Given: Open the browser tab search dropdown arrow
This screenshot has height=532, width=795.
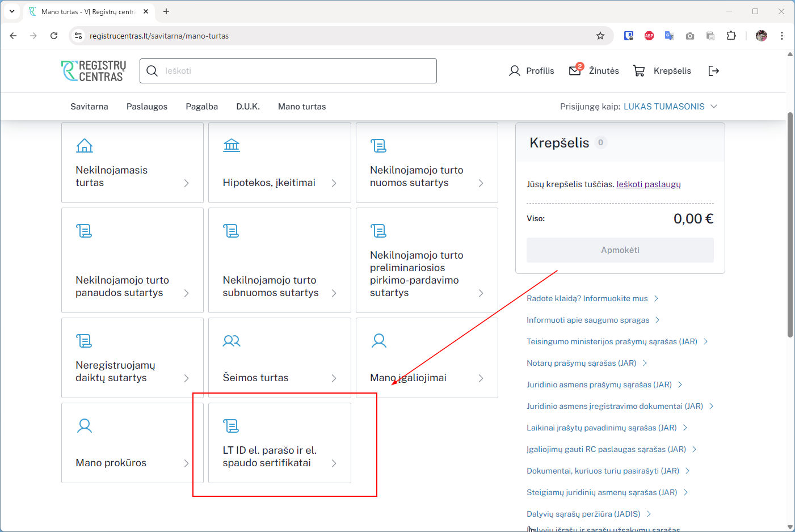Looking at the screenshot, I should tap(12, 11).
